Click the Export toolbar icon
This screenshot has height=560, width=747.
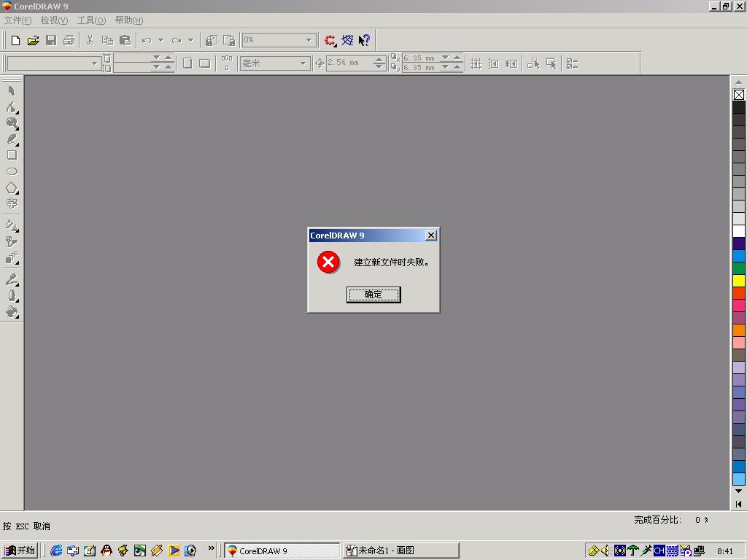229,41
